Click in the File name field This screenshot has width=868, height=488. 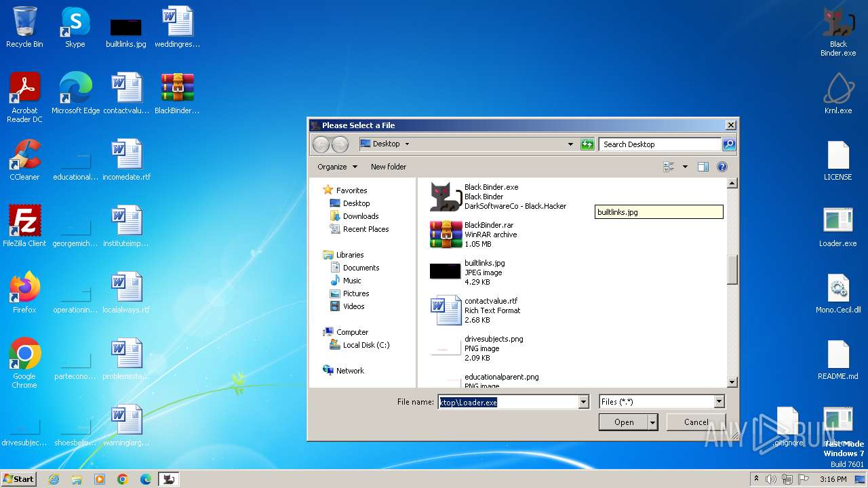click(508, 402)
